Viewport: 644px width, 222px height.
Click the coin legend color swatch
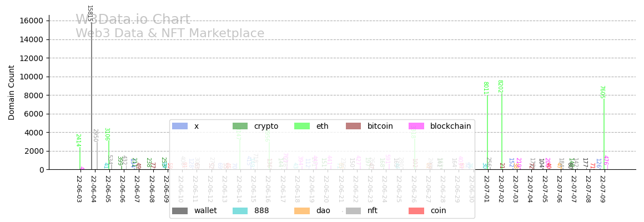click(x=416, y=211)
